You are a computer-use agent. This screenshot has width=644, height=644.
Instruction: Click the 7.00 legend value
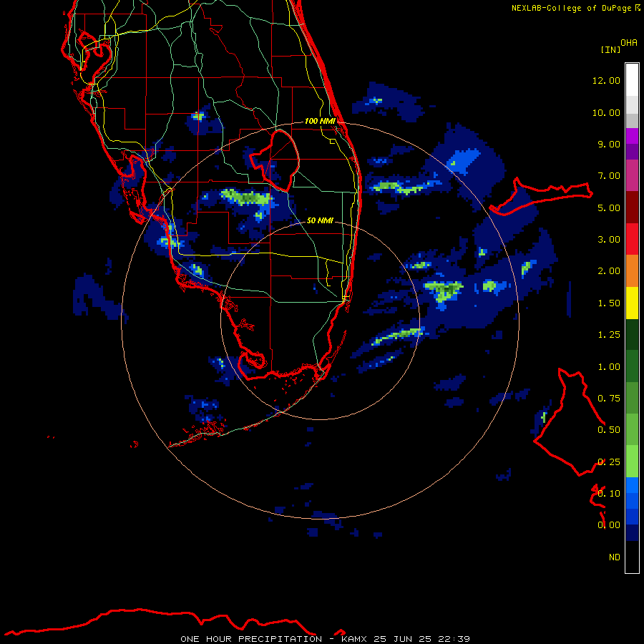609,176
